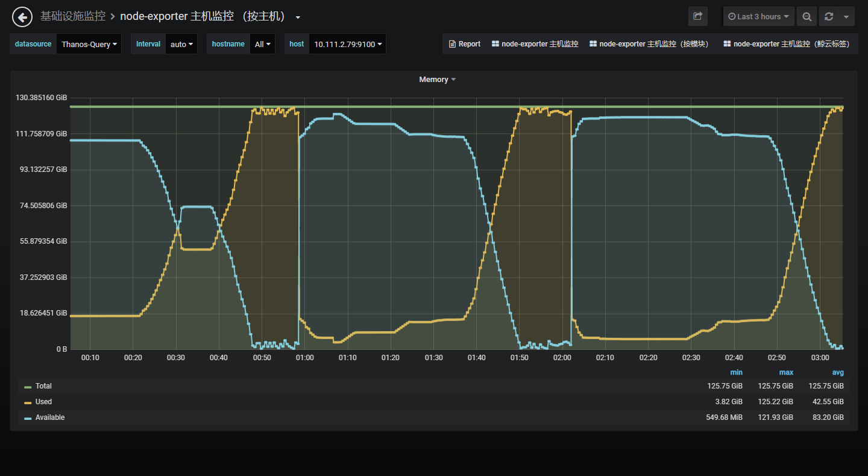Open the host 10.111.2.79:9100 dropdown
The image size is (868, 476).
[x=347, y=44]
